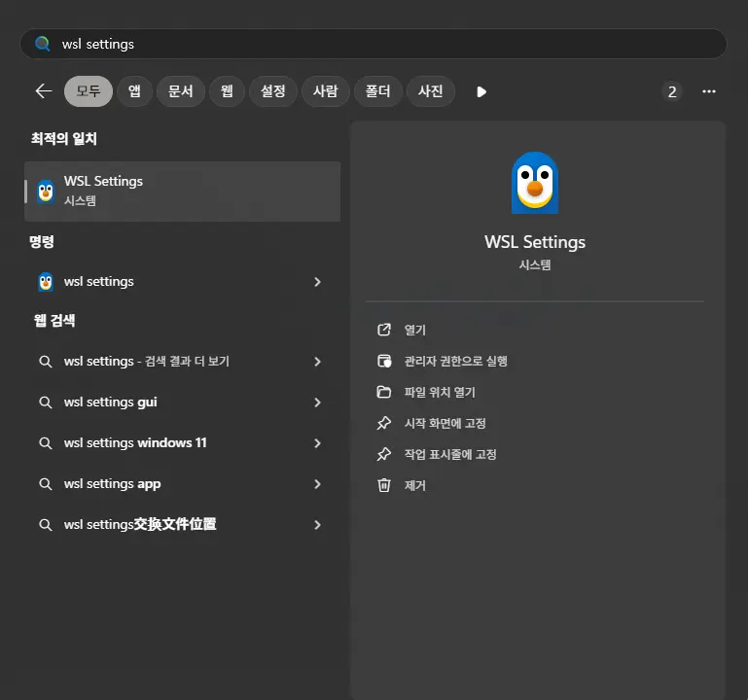Expand chevron for wsl settings gui
Screen dimensions: 748x700
pyautogui.click(x=317, y=402)
